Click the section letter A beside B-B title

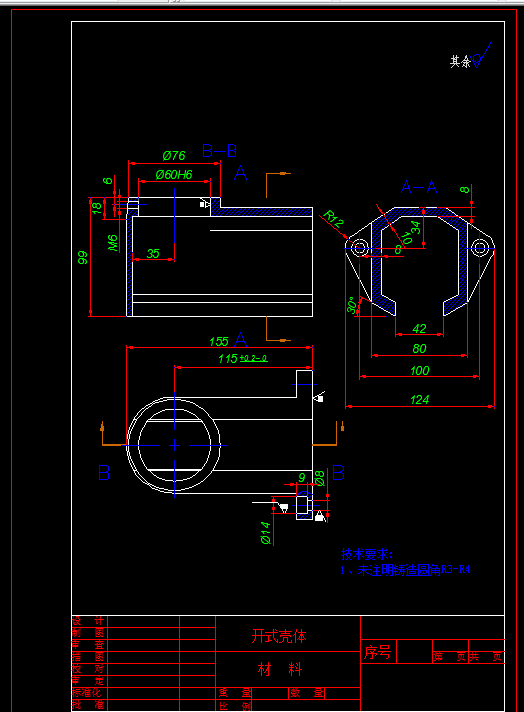pos(241,173)
